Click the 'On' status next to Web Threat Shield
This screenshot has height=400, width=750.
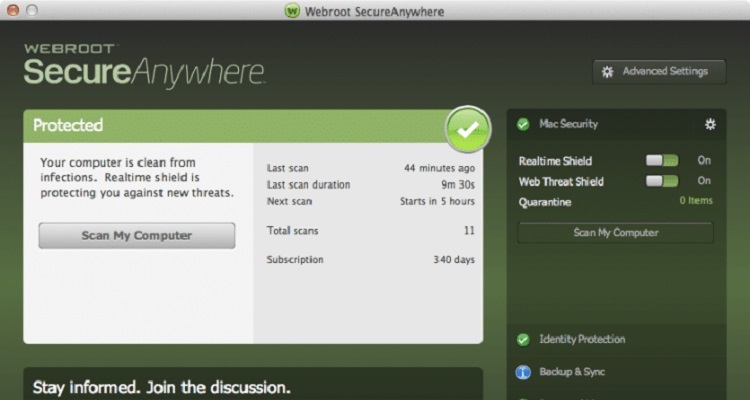[704, 181]
